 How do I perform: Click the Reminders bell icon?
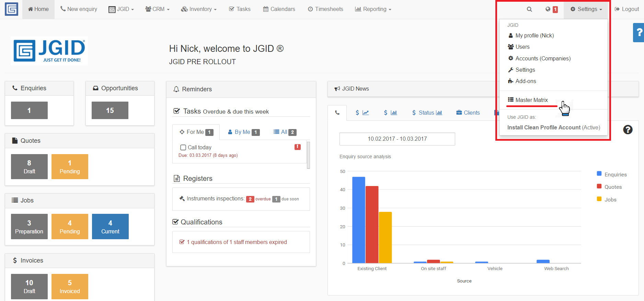[x=176, y=89]
